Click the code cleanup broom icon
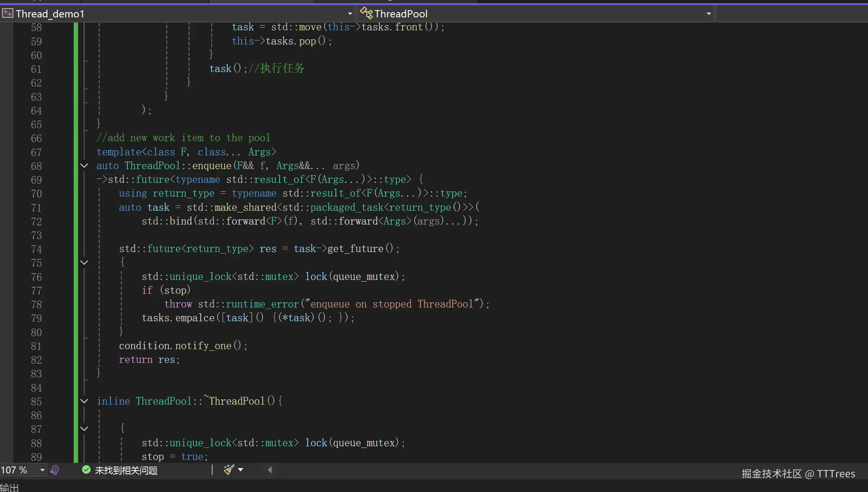The width and height of the screenshot is (868, 492). click(229, 470)
